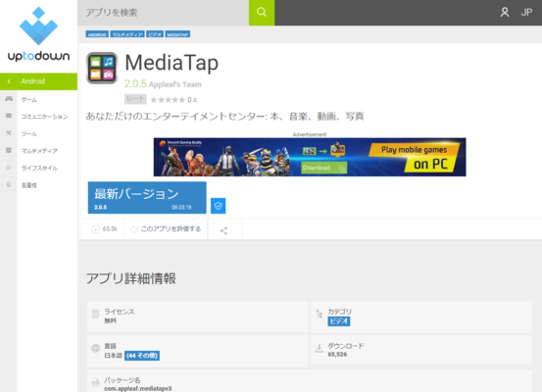
Task: Click the 言語 globe icon
Action: (x=95, y=348)
